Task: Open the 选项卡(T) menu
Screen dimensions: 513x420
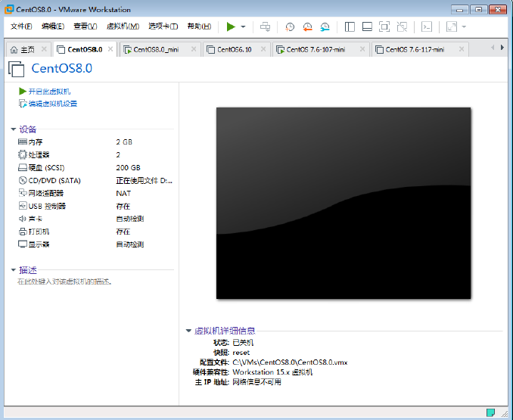Action: pyautogui.click(x=163, y=26)
